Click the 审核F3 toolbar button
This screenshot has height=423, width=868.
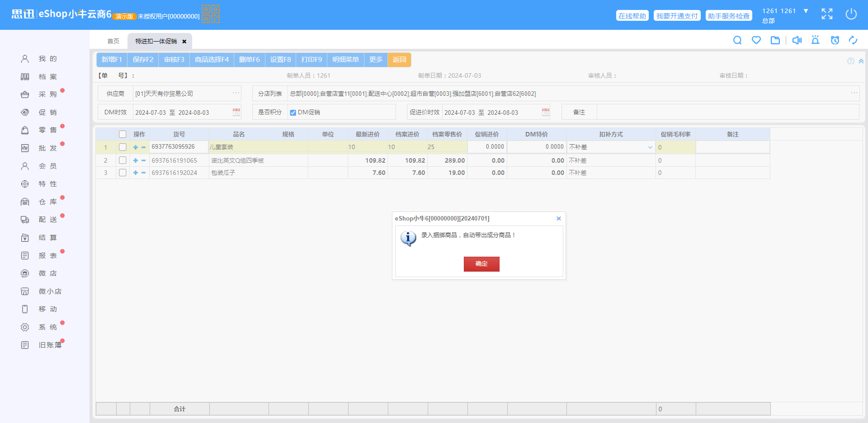pyautogui.click(x=174, y=60)
